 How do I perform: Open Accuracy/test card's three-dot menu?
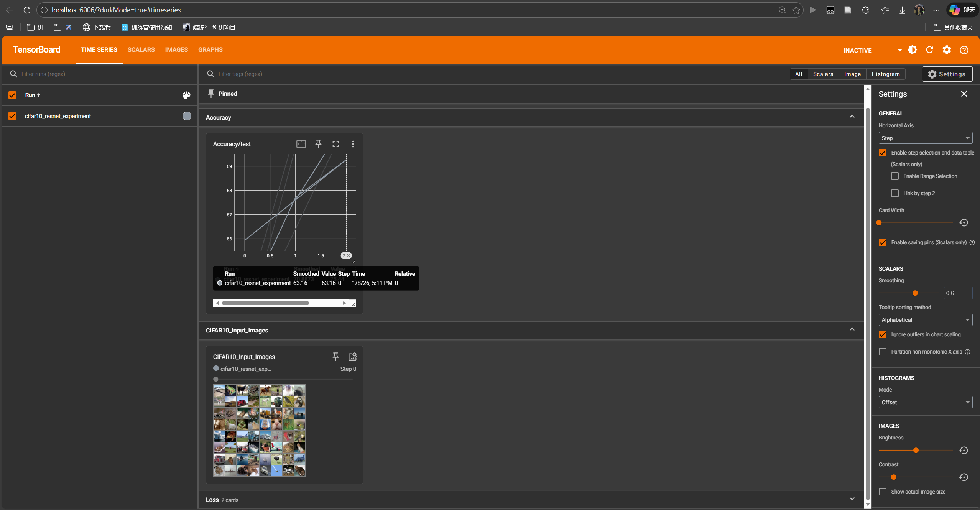[x=353, y=144]
